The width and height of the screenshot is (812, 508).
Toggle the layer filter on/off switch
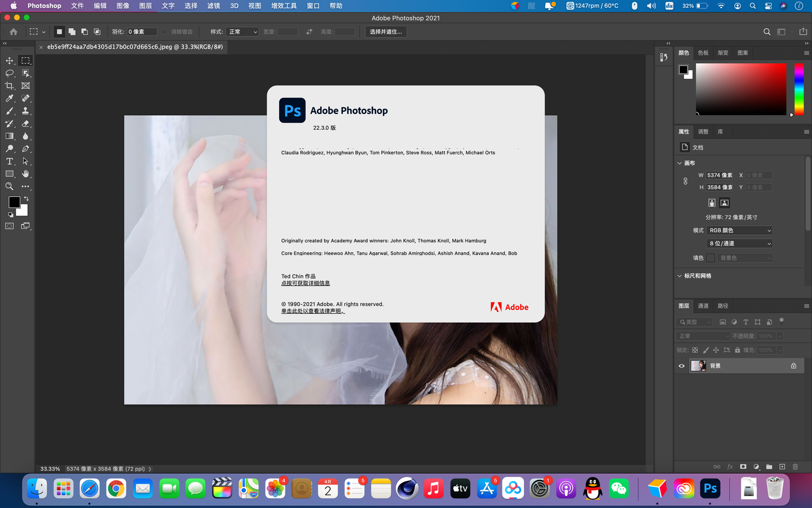(782, 321)
